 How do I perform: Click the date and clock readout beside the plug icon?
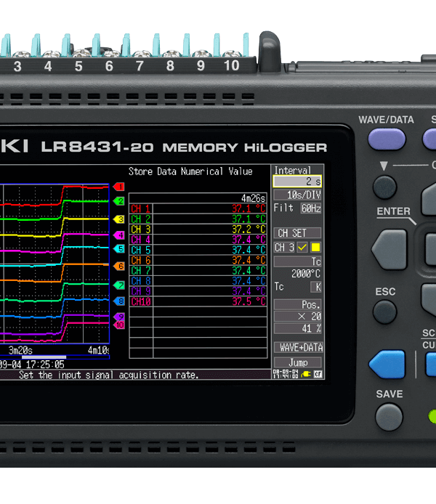[286, 374]
